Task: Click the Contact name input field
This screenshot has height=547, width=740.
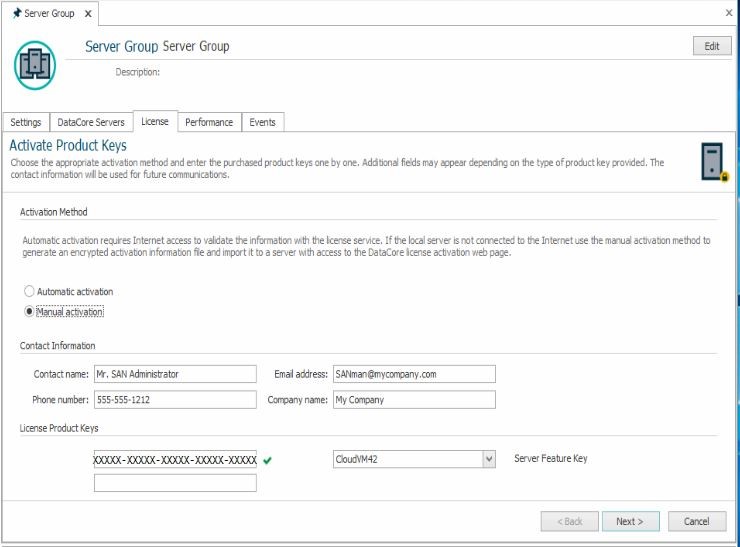Action: [175, 374]
